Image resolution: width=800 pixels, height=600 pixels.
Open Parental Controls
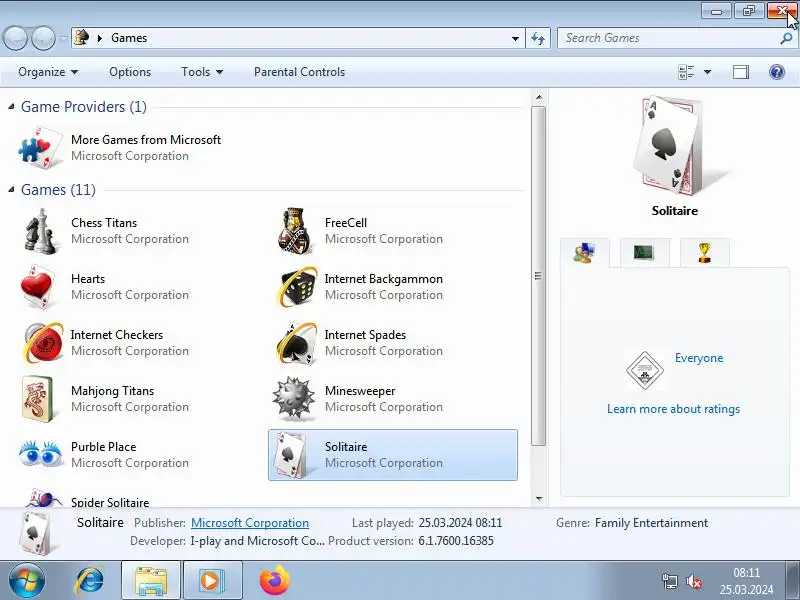[299, 72]
